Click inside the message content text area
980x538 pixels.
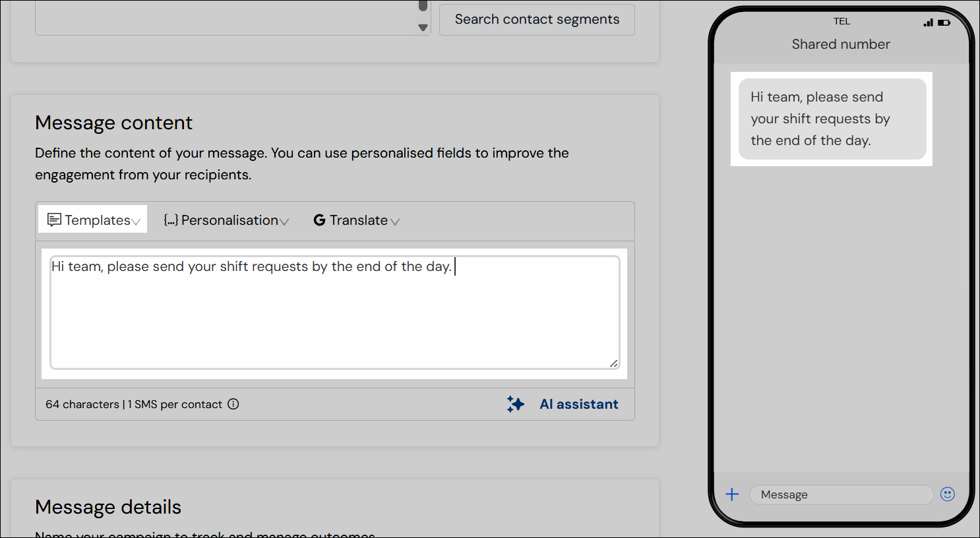coord(334,316)
